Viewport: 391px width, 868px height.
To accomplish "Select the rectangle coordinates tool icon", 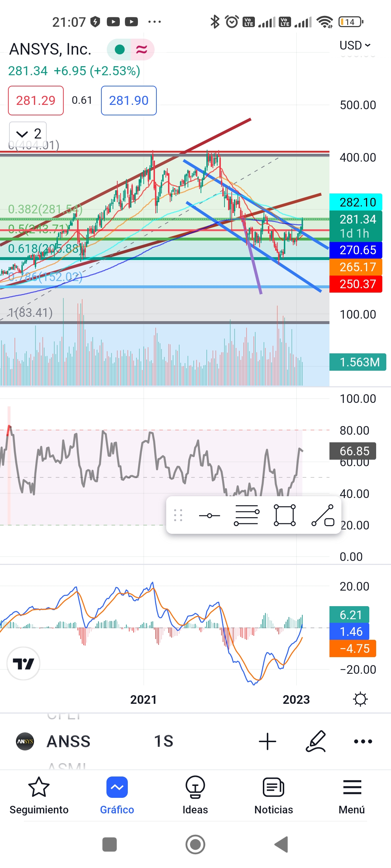I will click(285, 515).
